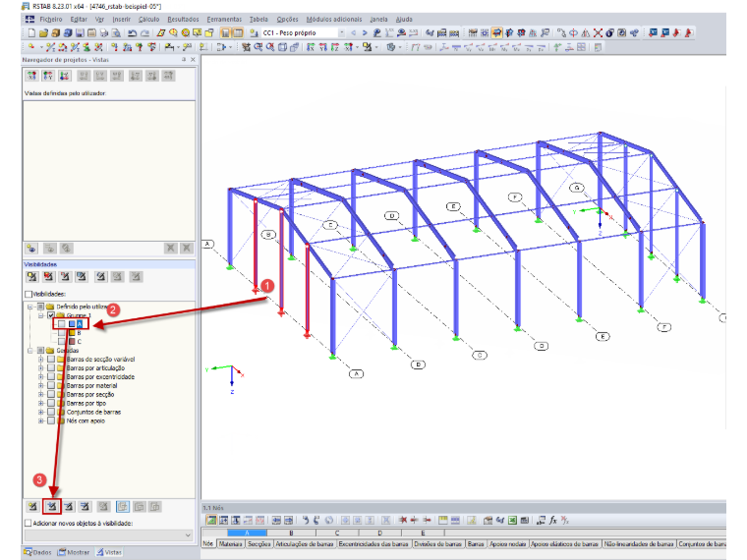Select the Barras table tab
The image size is (747, 560).
476,544
